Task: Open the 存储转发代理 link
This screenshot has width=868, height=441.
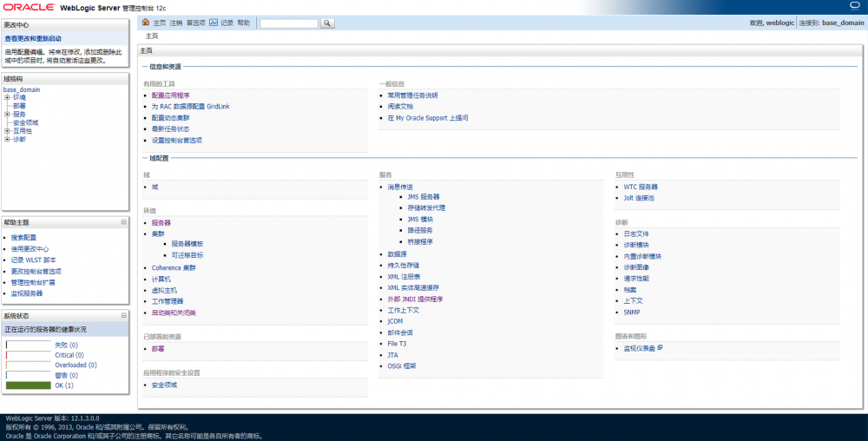Action: point(426,208)
